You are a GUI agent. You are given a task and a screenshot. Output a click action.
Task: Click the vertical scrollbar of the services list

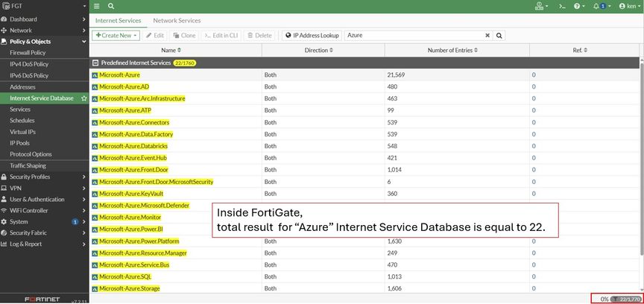(640, 149)
